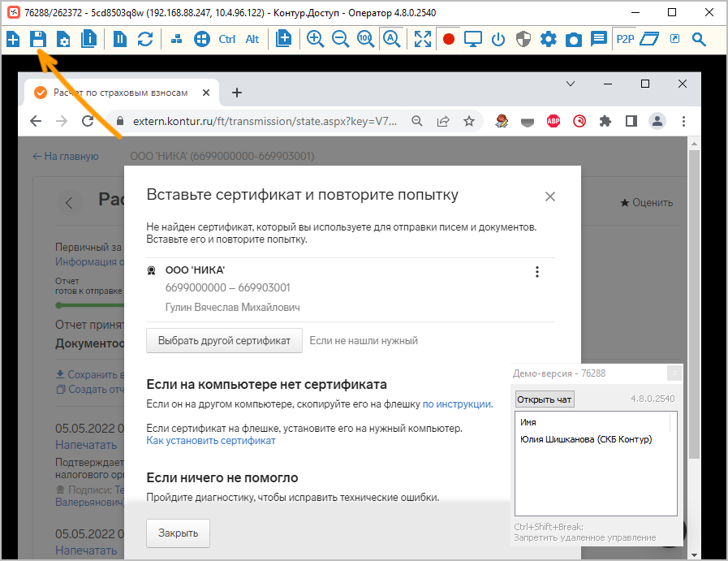Toggle the P2P connection mode
This screenshot has height=561, width=728.
click(x=624, y=39)
